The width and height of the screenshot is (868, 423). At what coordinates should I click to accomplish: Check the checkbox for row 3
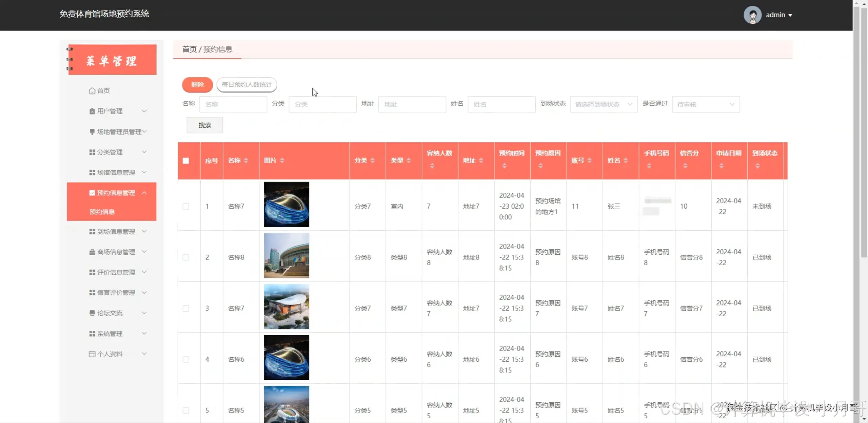(x=186, y=308)
